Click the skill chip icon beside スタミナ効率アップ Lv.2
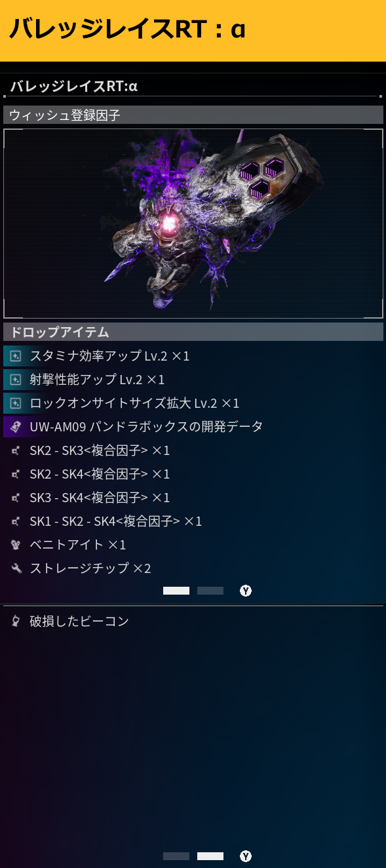Viewport: 386px width, 868px height. point(16,356)
